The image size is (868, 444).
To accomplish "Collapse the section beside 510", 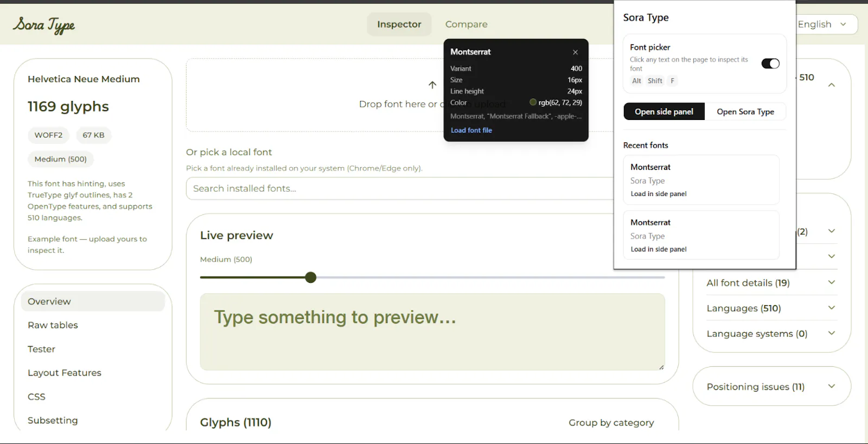I will click(831, 85).
